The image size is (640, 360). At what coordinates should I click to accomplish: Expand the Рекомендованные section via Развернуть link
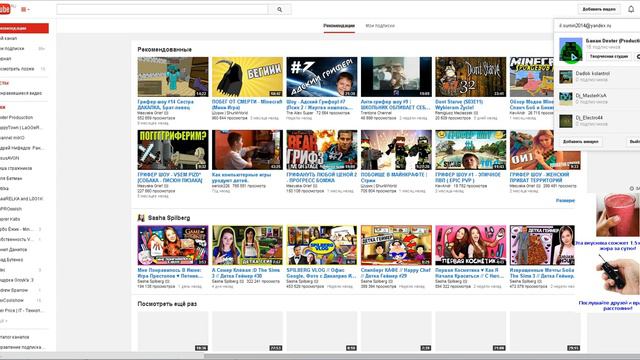566,200
